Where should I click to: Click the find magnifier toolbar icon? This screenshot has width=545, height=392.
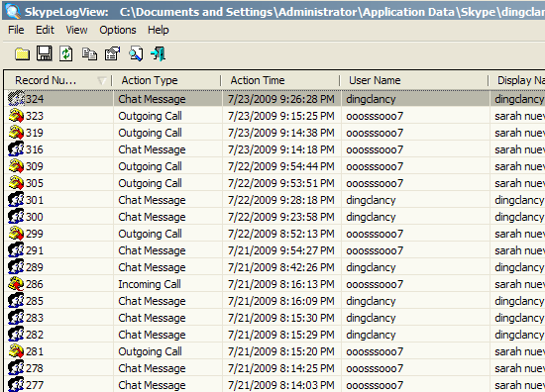coord(135,53)
